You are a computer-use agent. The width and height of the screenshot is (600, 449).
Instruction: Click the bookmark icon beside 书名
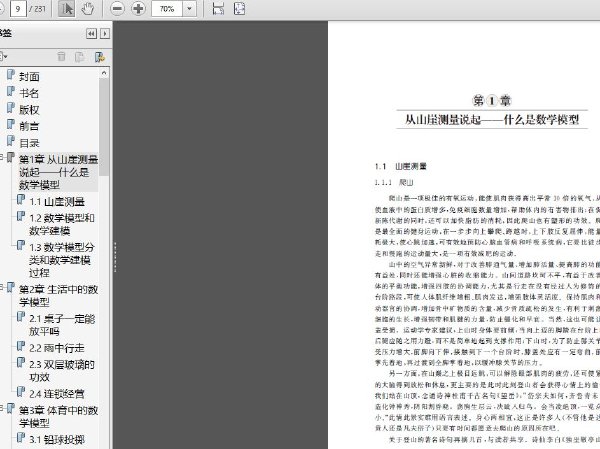[x=11, y=91]
